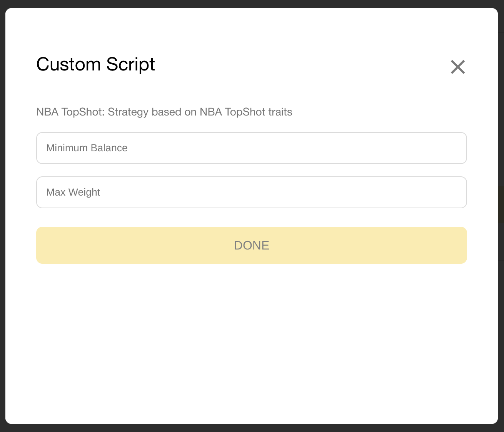The height and width of the screenshot is (432, 504).
Task: Activate the text field above DONE
Action: (252, 193)
